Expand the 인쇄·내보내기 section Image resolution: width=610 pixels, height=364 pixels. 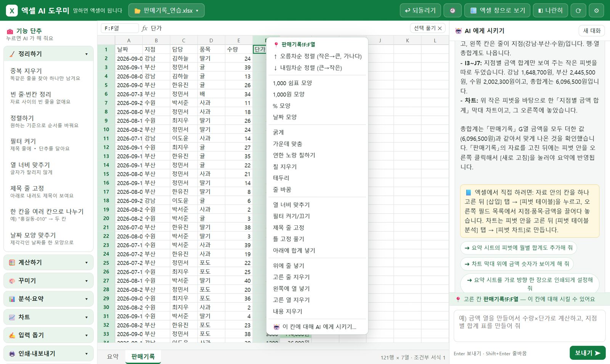coord(48,353)
